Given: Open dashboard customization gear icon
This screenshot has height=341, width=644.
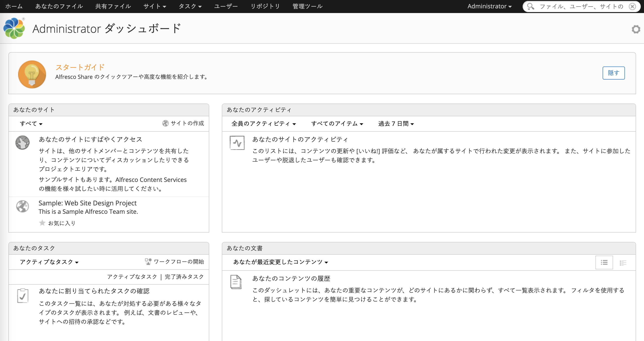Looking at the screenshot, I should (x=636, y=29).
